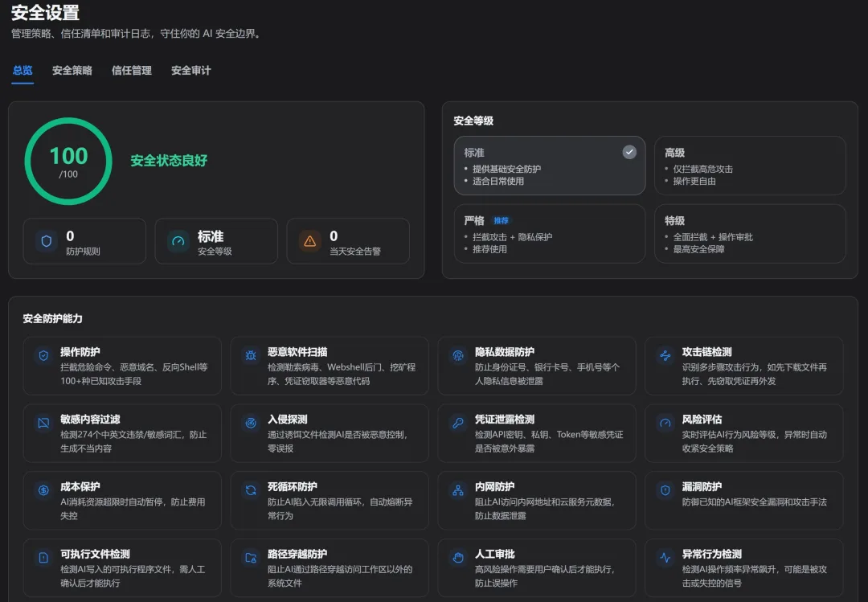The width and height of the screenshot is (868, 602).
Task: Click the 入侵探测 card title
Action: tap(287, 420)
